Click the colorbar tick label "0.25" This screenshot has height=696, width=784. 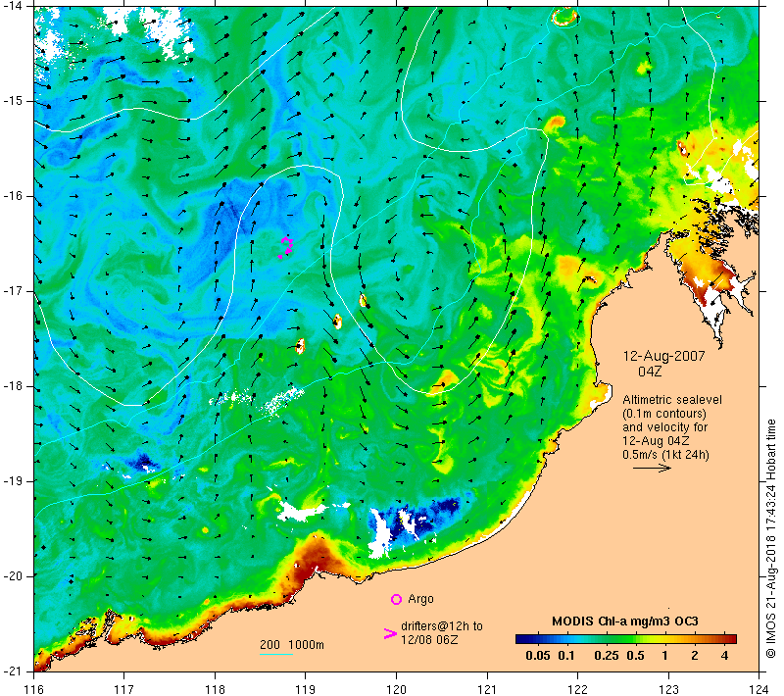tap(606, 656)
